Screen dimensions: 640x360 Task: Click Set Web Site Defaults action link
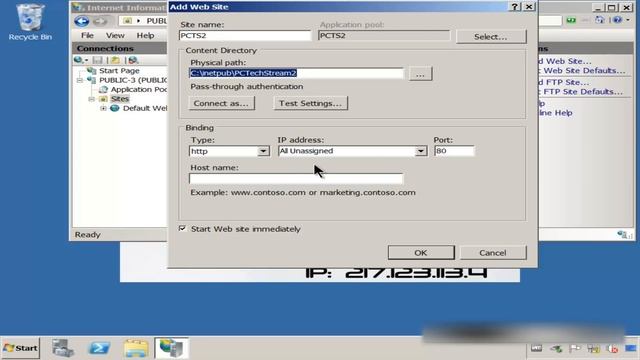click(x=582, y=71)
